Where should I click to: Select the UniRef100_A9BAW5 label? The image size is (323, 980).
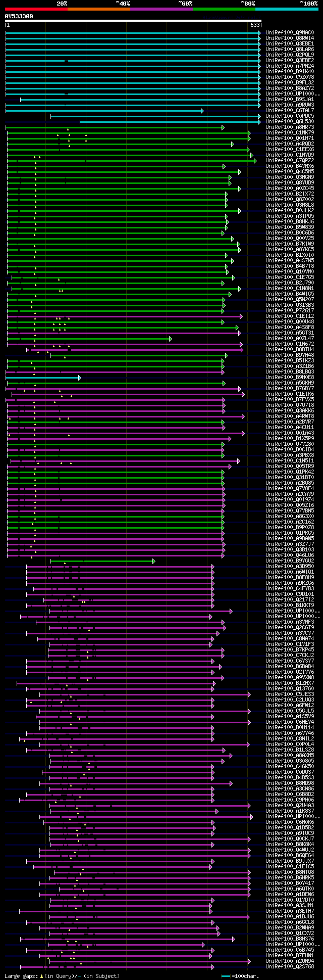tap(290, 539)
